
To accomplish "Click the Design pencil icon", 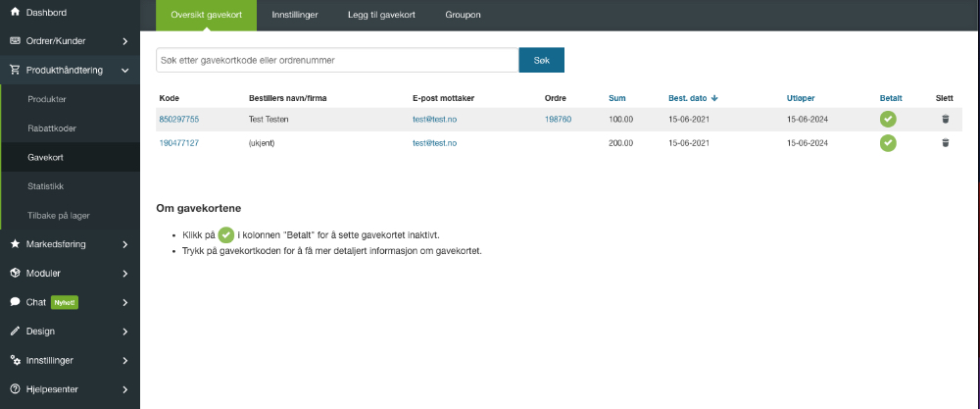I will [x=15, y=331].
